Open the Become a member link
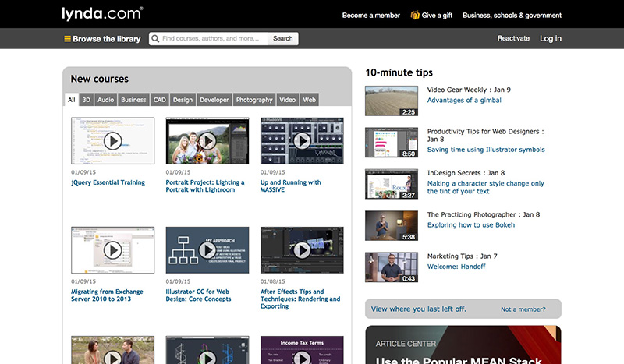Screen dimensions: 624x364 pos(371,15)
